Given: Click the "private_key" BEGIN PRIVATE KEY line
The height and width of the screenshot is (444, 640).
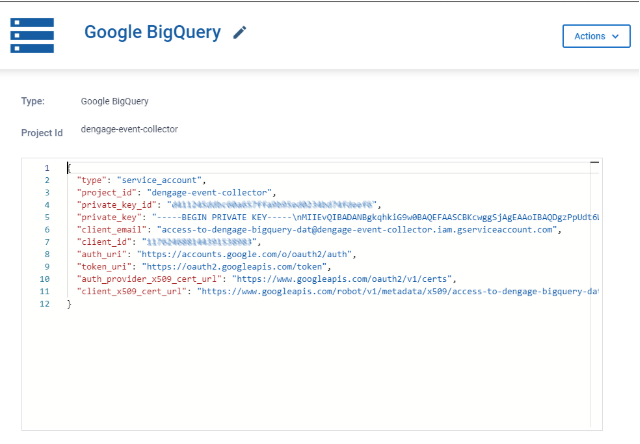Looking at the screenshot, I should click(338, 217).
